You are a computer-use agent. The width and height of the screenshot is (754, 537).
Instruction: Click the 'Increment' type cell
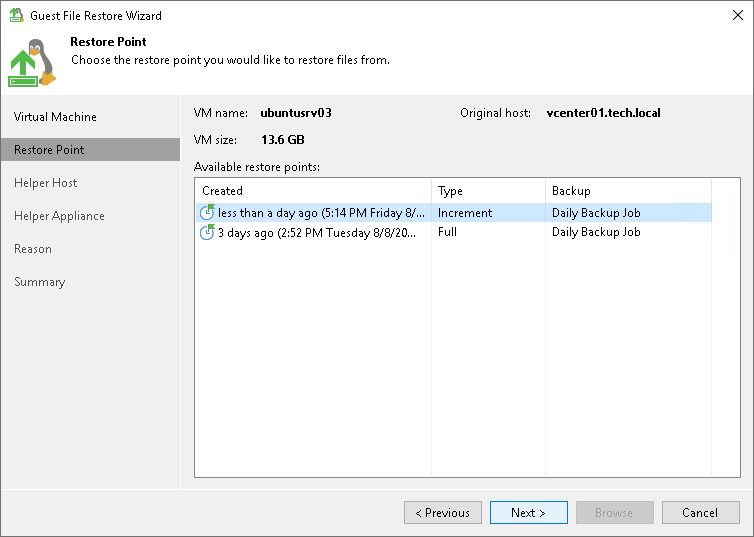tap(465, 212)
